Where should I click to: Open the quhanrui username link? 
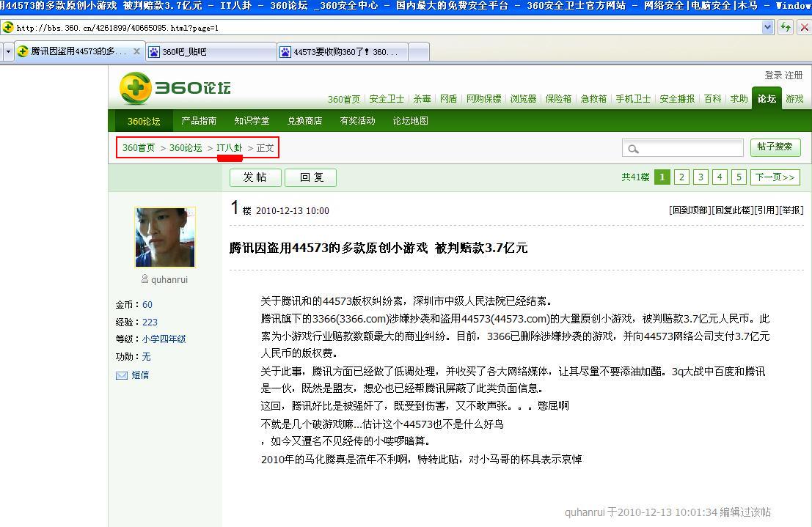[169, 279]
